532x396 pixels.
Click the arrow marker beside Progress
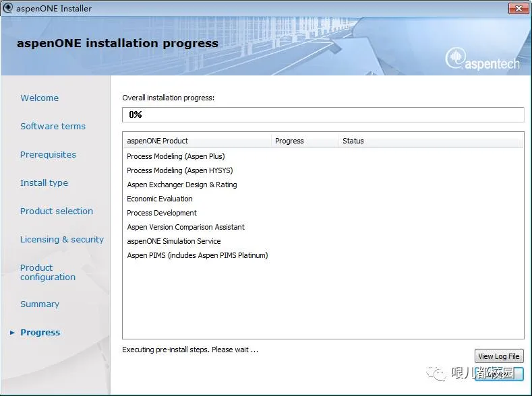[x=12, y=333]
